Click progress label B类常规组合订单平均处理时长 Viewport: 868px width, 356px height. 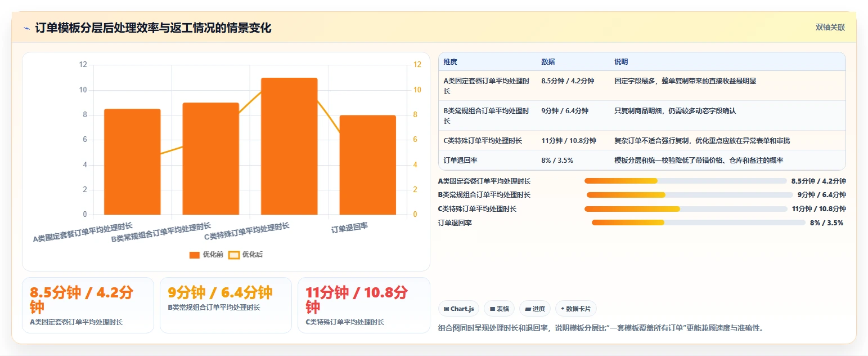(484, 195)
